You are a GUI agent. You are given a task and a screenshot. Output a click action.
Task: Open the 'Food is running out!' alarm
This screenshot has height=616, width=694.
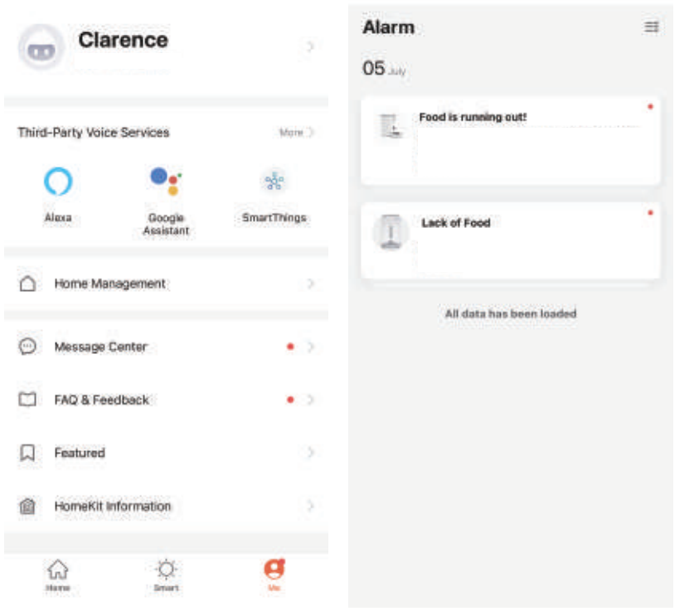(x=511, y=140)
